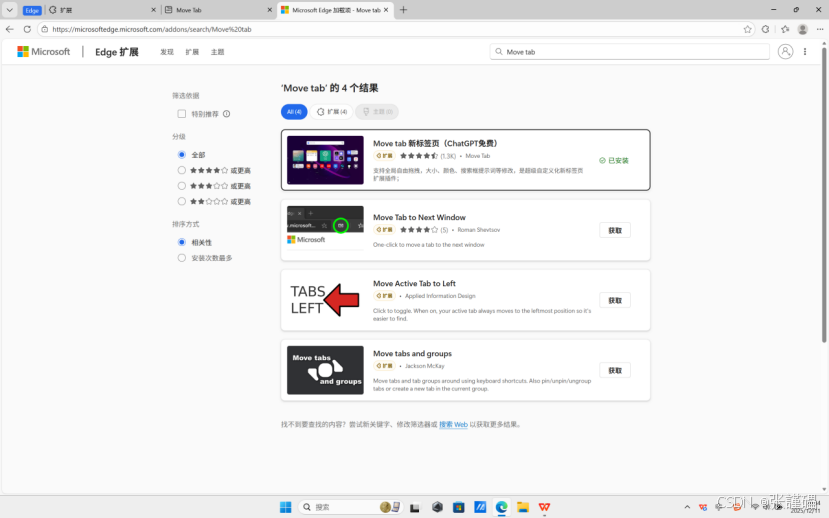Select the 全部 rating radio button
The image size is (829, 518).
(x=182, y=154)
